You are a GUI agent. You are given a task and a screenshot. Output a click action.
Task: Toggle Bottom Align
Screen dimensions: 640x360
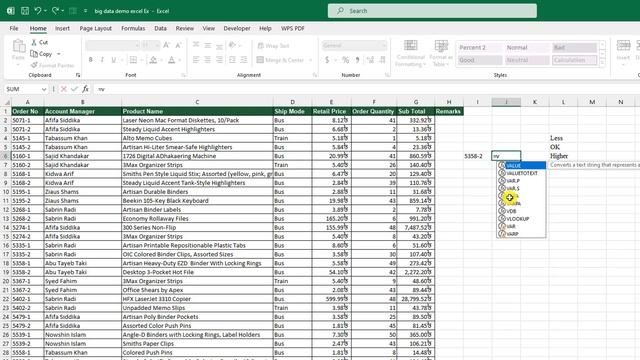(220, 45)
